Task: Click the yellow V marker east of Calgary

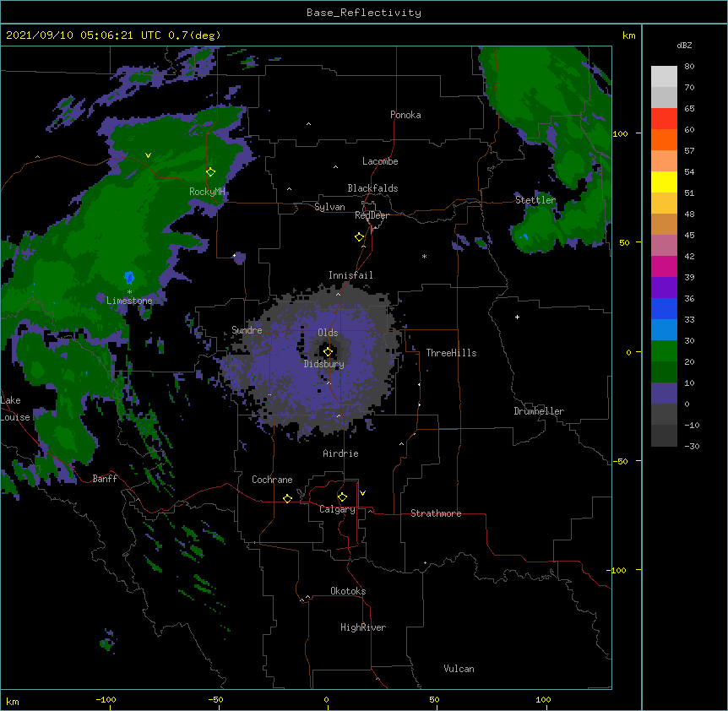Action: 362,493
